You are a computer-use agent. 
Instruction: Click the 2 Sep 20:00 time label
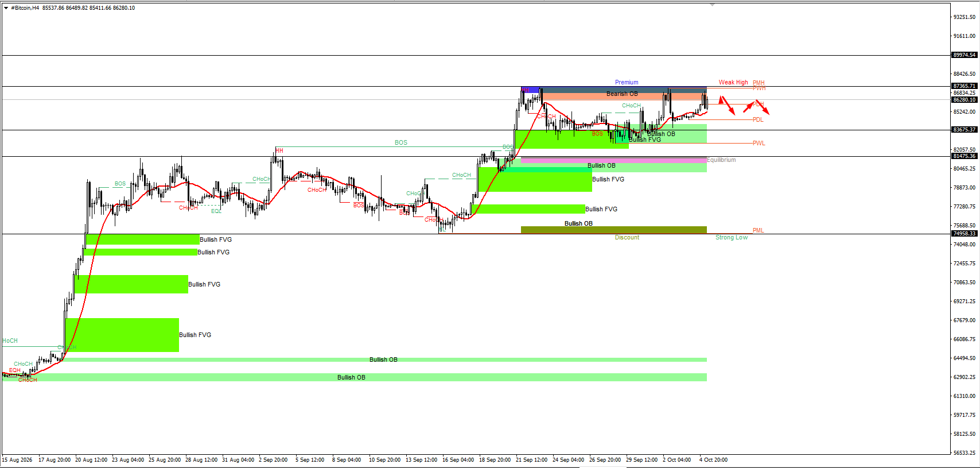[273, 460]
